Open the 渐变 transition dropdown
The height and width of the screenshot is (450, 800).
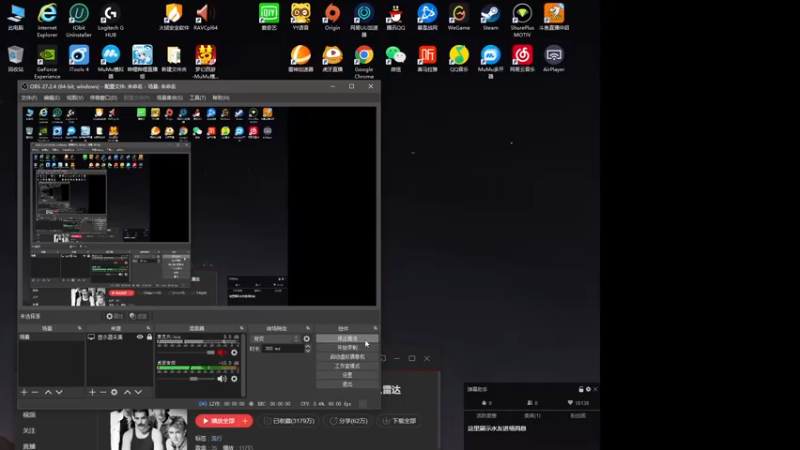coord(275,338)
